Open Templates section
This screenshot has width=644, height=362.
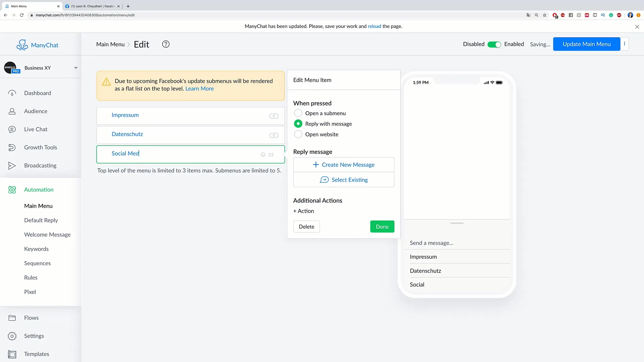click(x=37, y=354)
